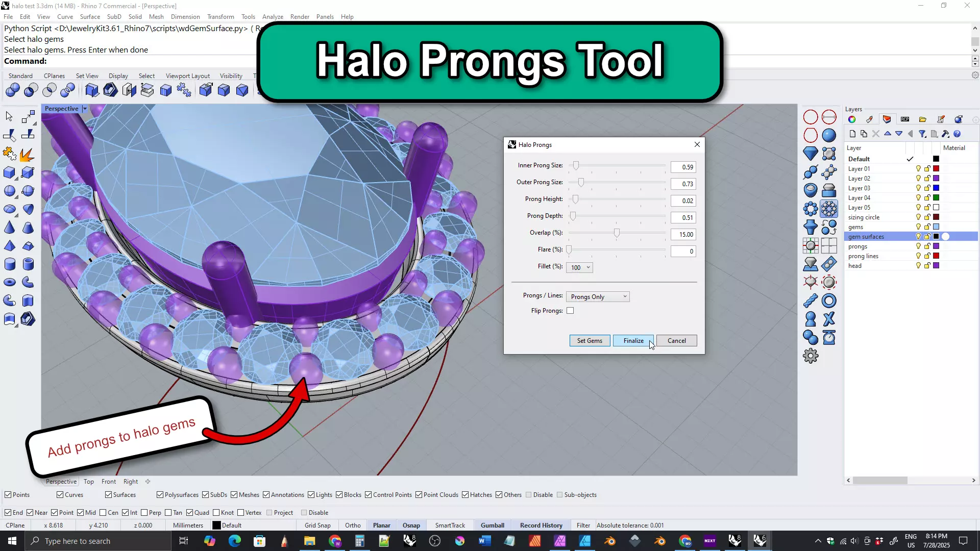
Task: Enable the Flip Prongs checkbox
Action: 570,311
